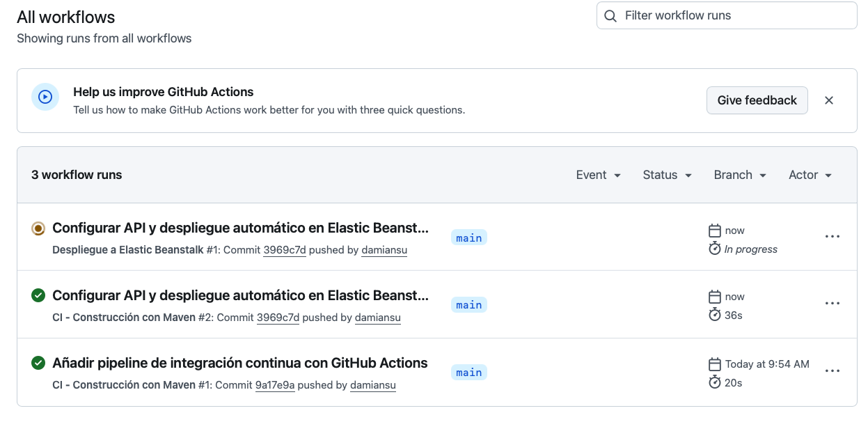Open the Añadir pipeline de integración continua run

240,363
